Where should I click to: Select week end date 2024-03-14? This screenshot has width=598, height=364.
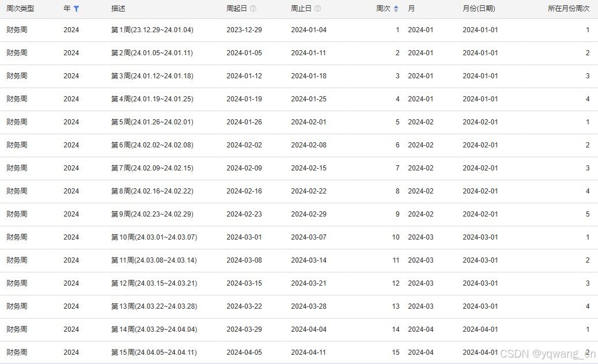[x=309, y=260]
